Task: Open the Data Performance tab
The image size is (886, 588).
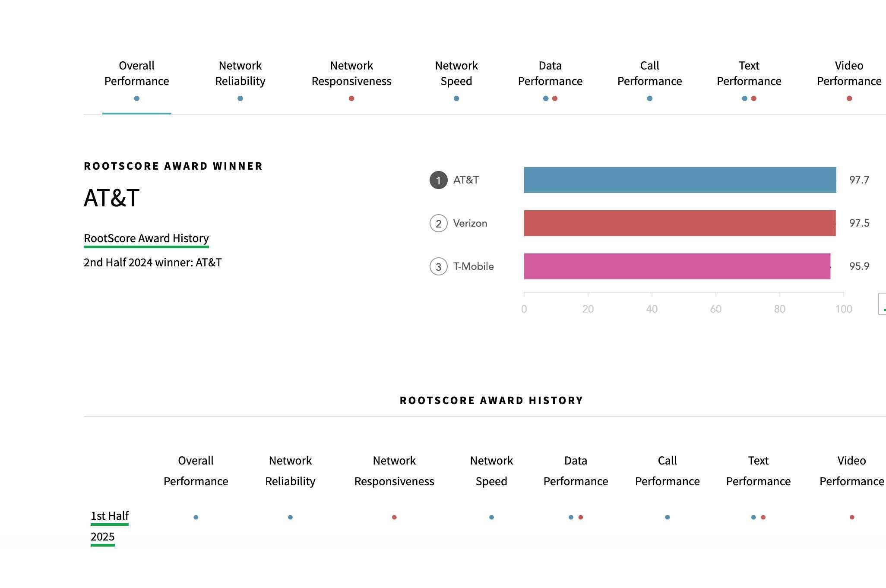Action: click(550, 81)
